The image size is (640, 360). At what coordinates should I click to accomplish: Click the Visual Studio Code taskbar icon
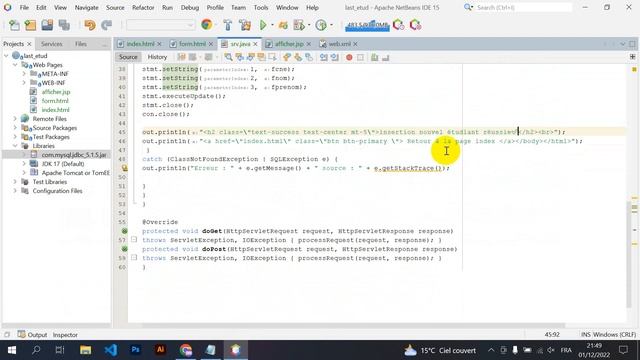coord(111,350)
